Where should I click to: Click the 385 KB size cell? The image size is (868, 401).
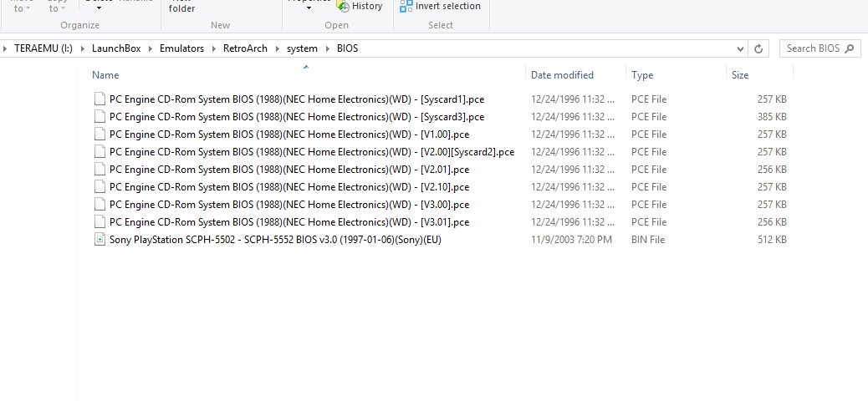tap(772, 117)
